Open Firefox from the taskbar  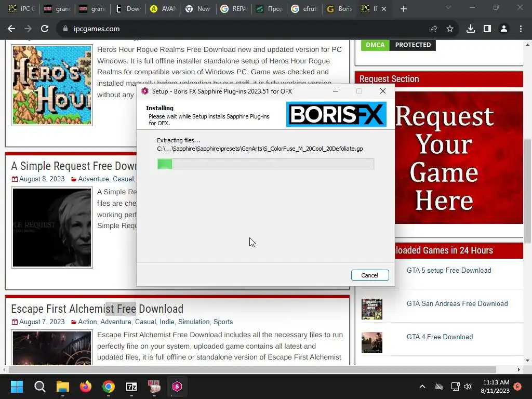pyautogui.click(x=86, y=387)
